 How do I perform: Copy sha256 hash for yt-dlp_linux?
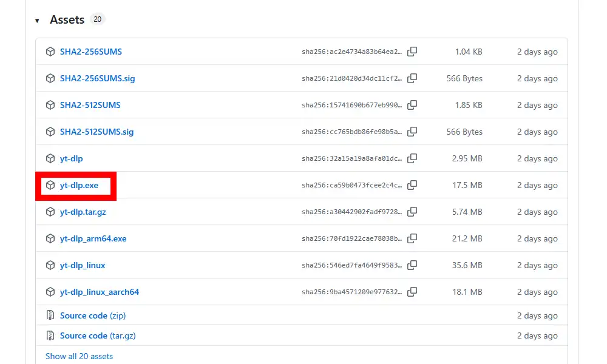tap(412, 265)
